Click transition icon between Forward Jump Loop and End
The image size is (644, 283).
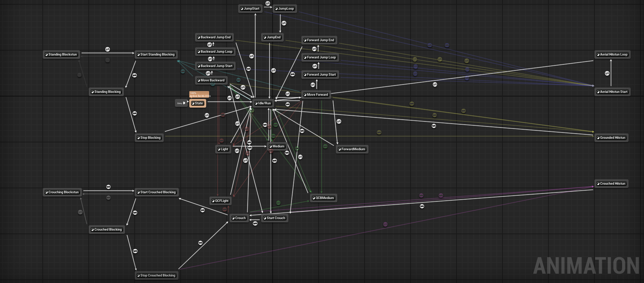[314, 49]
